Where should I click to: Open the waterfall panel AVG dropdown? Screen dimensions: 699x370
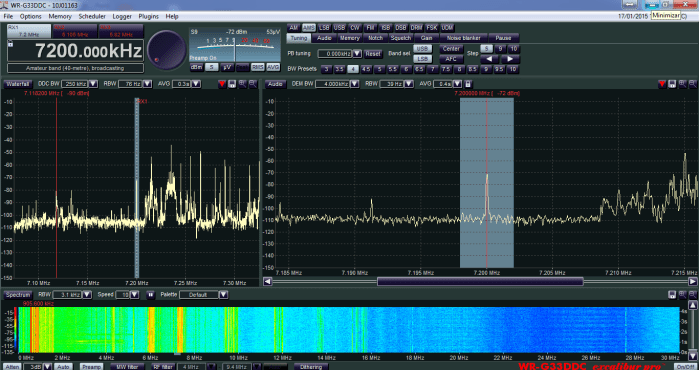click(x=196, y=84)
